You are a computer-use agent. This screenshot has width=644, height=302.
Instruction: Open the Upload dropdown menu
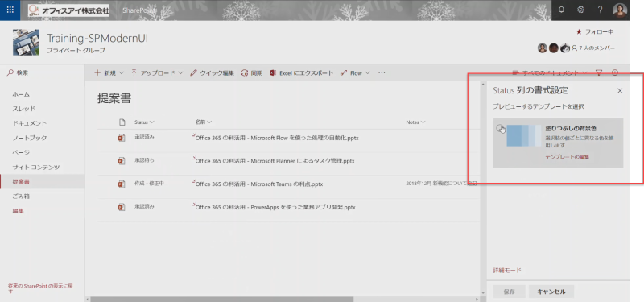tap(157, 73)
